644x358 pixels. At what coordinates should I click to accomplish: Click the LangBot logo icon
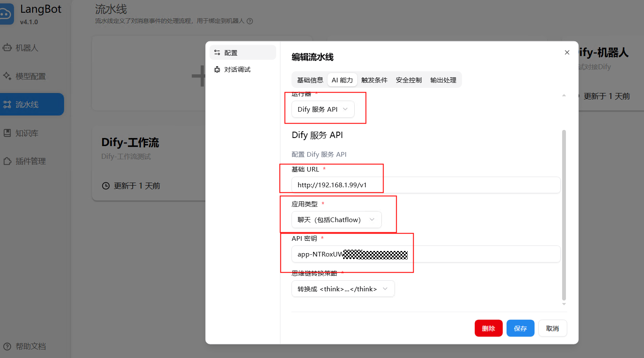coord(6,14)
